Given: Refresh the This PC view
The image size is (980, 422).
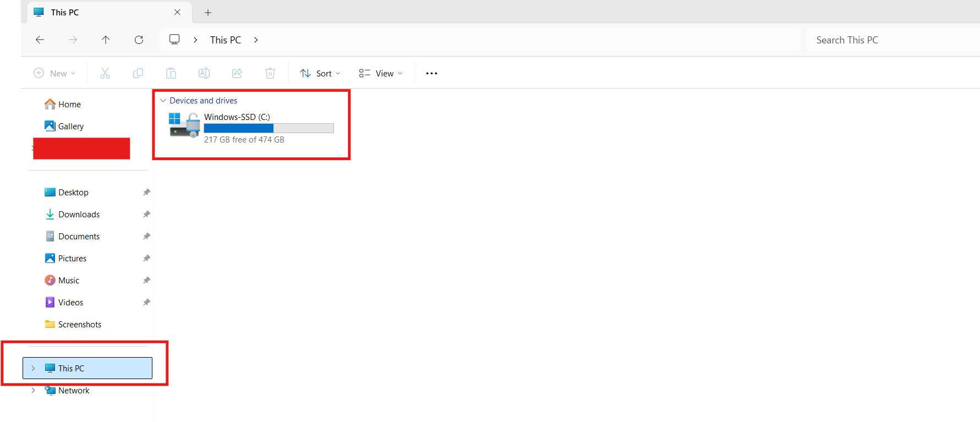Looking at the screenshot, I should click(x=139, y=40).
